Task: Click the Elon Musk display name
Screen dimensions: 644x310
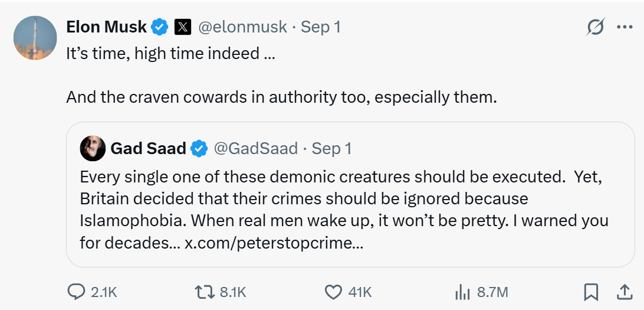Action: 106,27
